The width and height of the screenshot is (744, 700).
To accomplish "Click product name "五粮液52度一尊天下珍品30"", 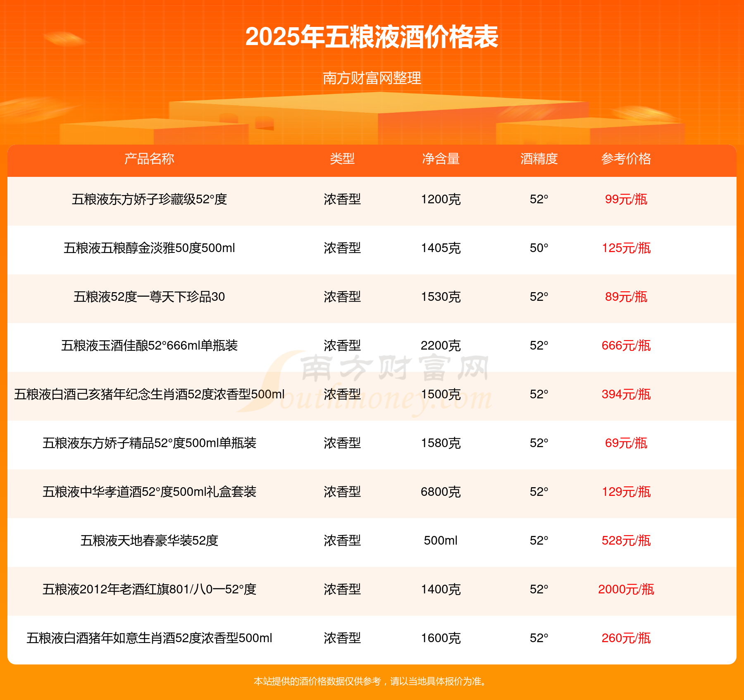I will click(149, 297).
